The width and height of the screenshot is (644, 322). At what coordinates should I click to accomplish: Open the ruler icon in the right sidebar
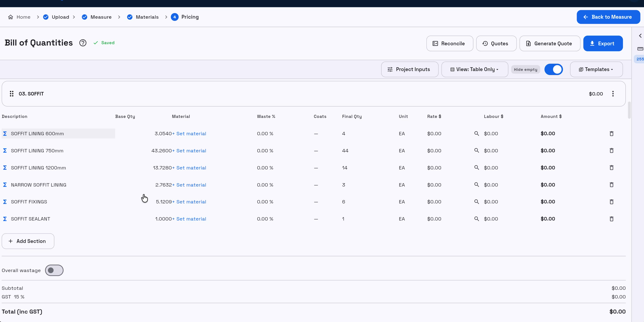[x=640, y=49]
